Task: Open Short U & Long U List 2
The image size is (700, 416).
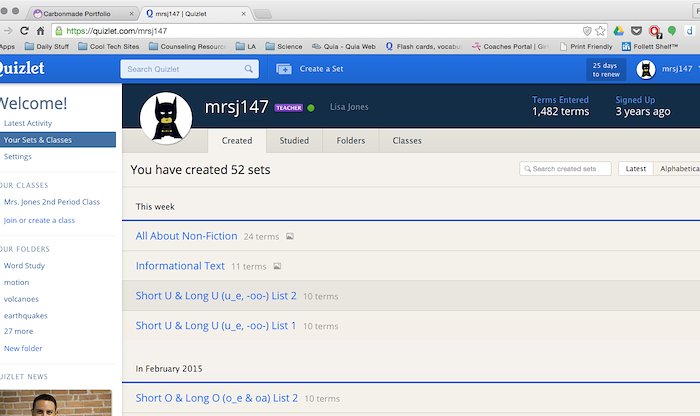Action: (216, 296)
